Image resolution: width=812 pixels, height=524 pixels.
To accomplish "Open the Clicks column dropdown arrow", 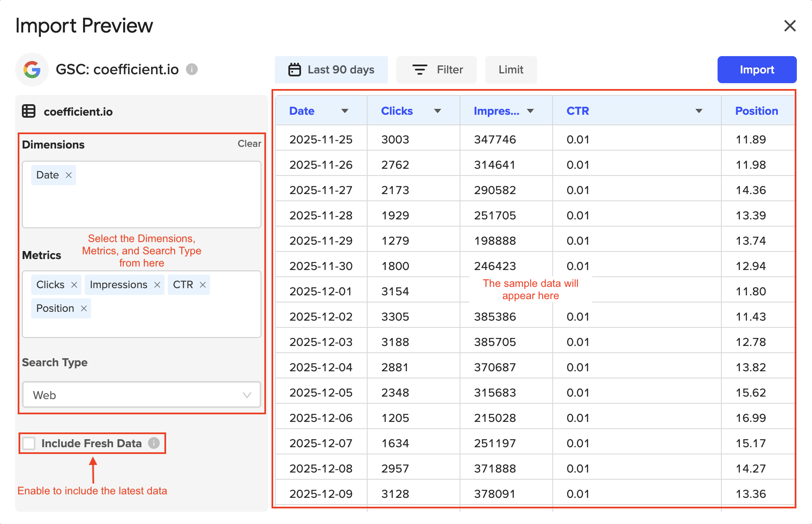I will (438, 111).
